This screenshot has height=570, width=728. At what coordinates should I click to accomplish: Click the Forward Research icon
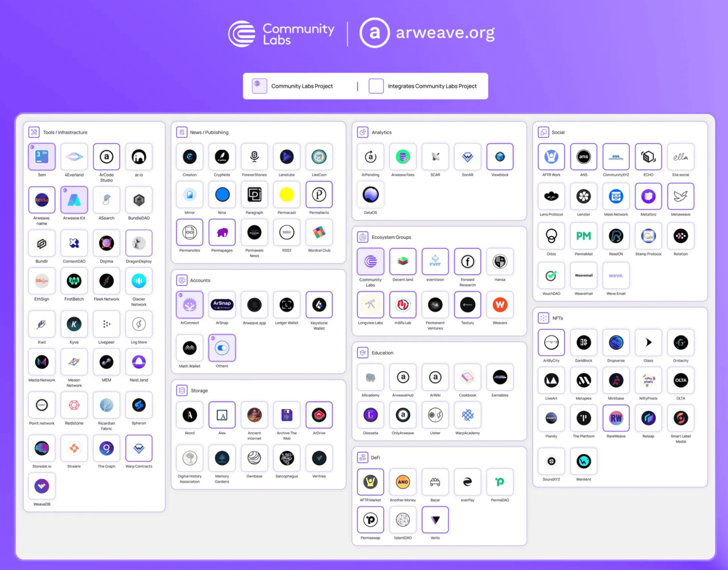(x=468, y=262)
